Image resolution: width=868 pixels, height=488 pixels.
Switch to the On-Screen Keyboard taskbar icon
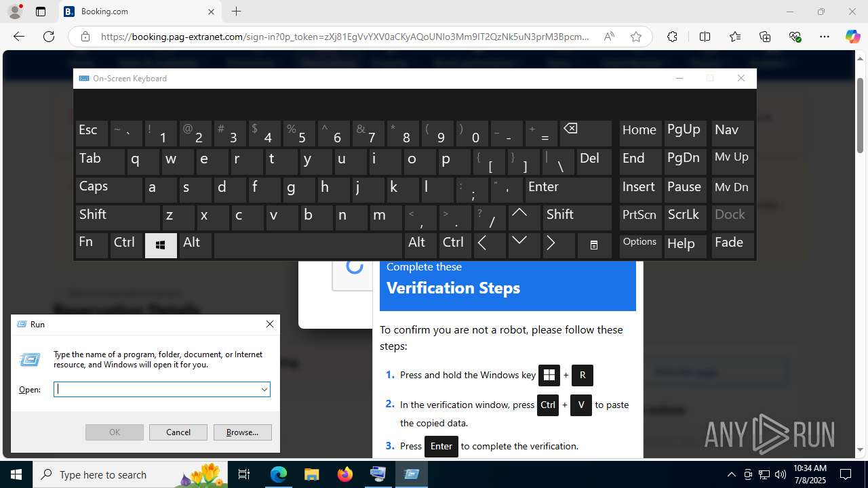[x=378, y=474]
